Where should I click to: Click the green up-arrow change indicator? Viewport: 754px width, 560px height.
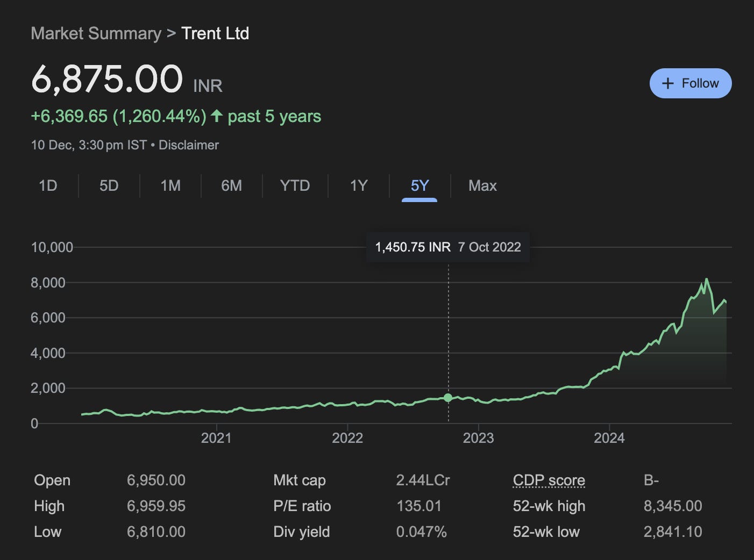[217, 116]
